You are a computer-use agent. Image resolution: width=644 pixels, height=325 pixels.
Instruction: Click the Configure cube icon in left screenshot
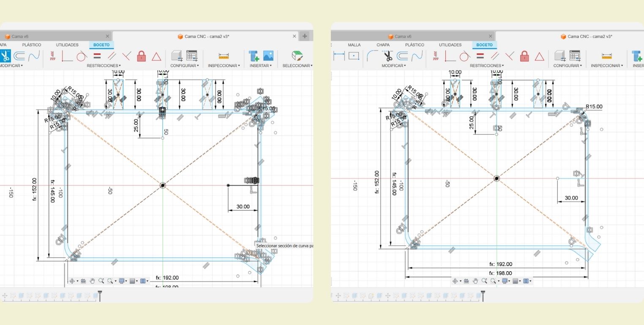(x=177, y=56)
